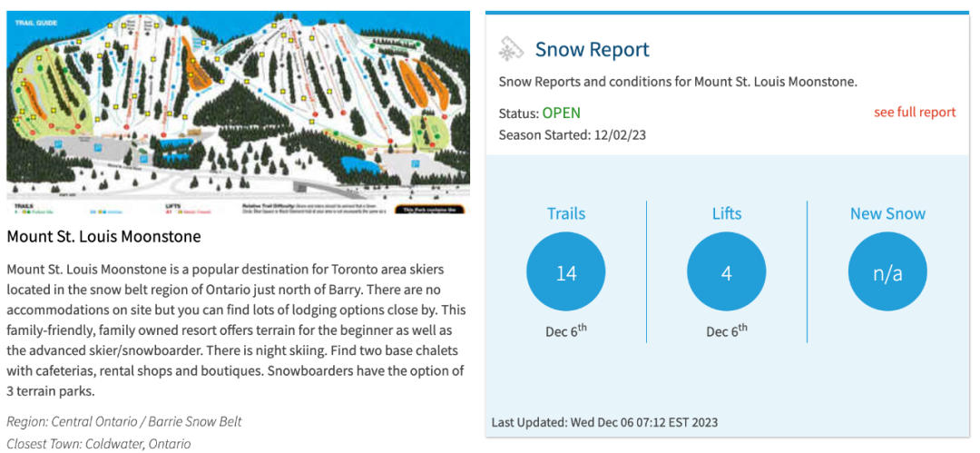Click the Mount St. Louis Moonstone title
Screen dimensions: 980x453
tap(103, 237)
